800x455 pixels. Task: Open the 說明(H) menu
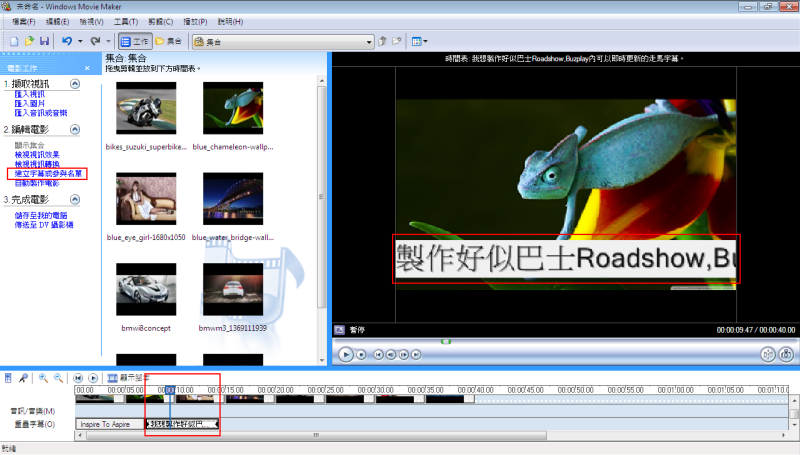pyautogui.click(x=230, y=21)
